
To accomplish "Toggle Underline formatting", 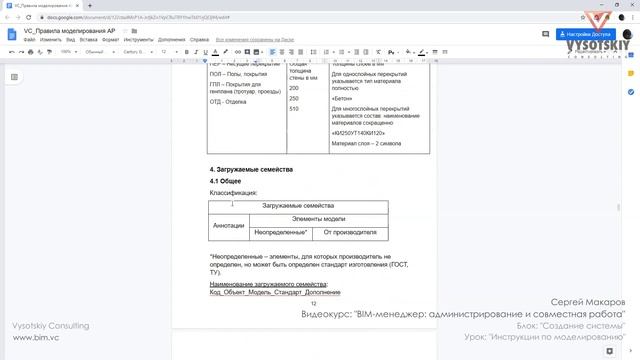I will (x=205, y=52).
